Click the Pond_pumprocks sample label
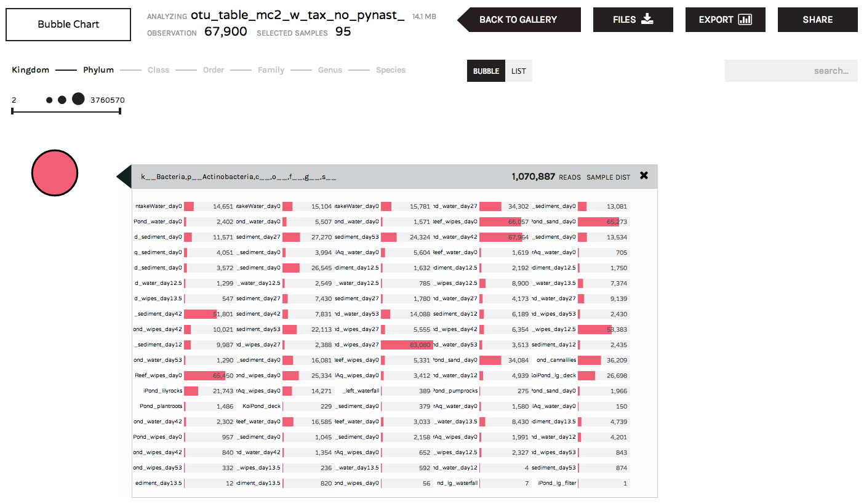Viewport: 864px width, 504px height. tap(455, 391)
